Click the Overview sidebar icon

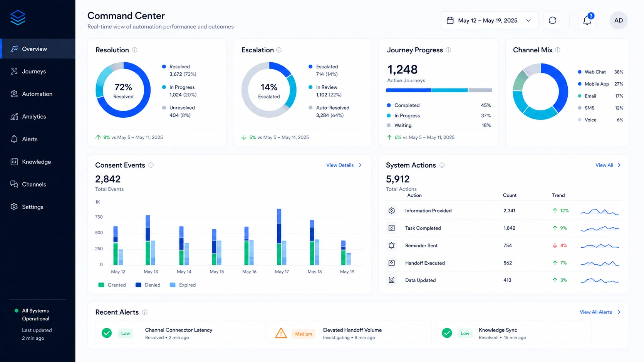[x=14, y=49]
